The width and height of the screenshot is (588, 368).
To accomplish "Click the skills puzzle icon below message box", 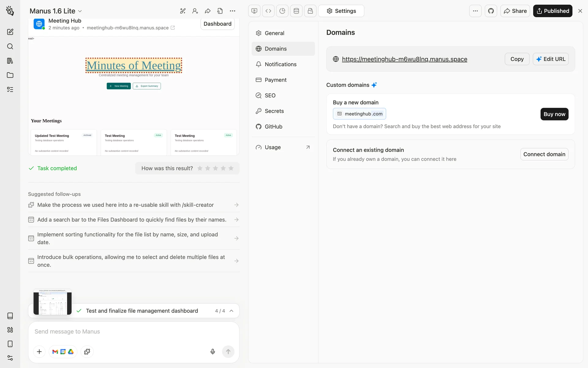I will (x=87, y=351).
